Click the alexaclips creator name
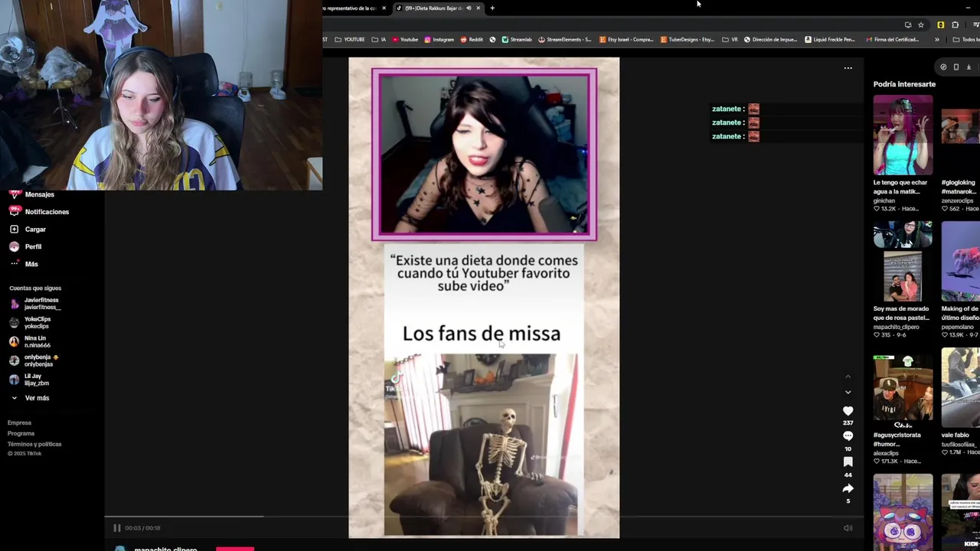This screenshot has height=551, width=980. pyautogui.click(x=886, y=453)
